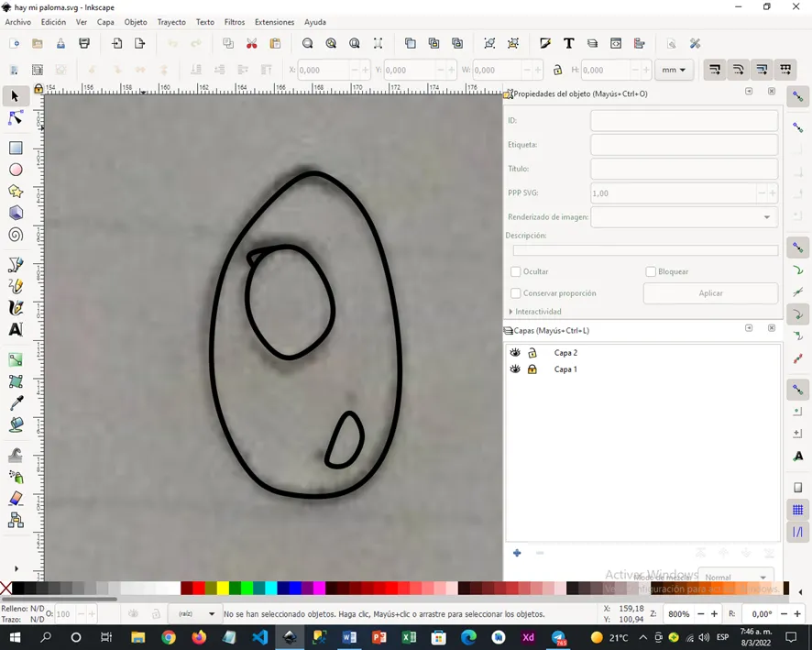The width and height of the screenshot is (812, 650).
Task: Select the Gradient tool
Action: [x=16, y=360]
